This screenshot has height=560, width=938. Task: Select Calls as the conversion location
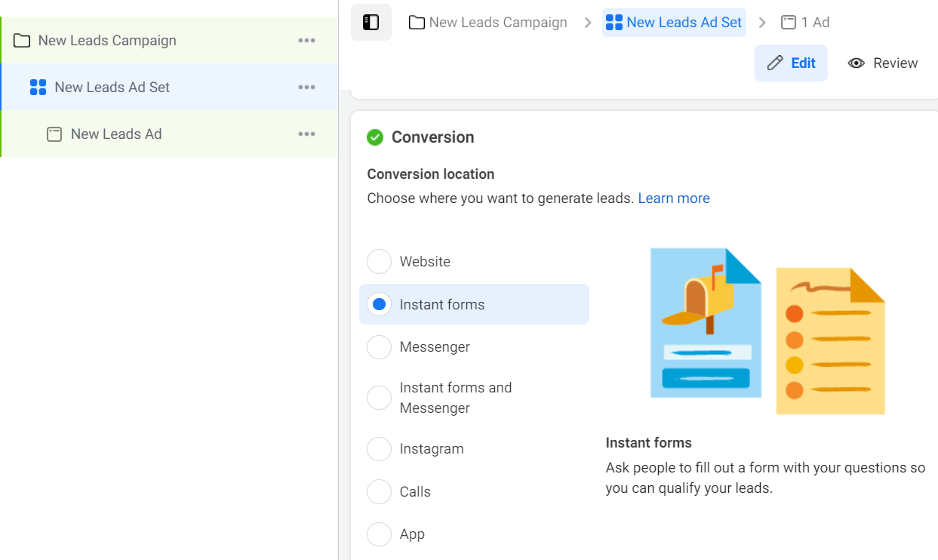coord(379,491)
